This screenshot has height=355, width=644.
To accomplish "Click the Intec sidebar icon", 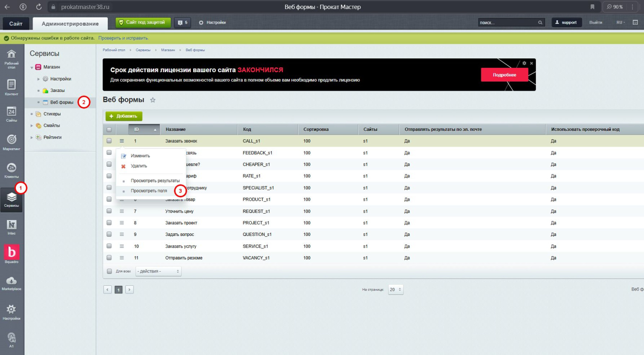I will 12,226.
